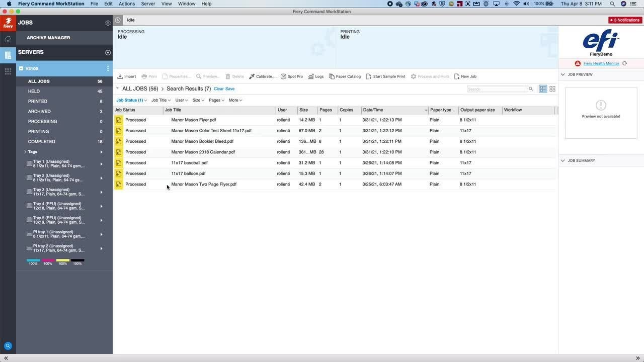Image resolution: width=644 pixels, height=362 pixels.
Task: Switch to list view icon
Action: click(x=543, y=89)
